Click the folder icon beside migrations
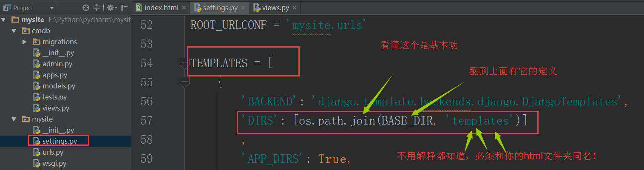 click(36, 42)
